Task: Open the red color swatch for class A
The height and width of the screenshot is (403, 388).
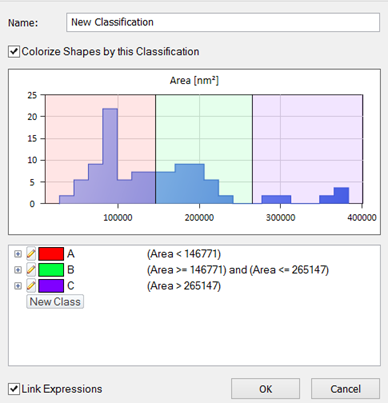Action: (51, 254)
